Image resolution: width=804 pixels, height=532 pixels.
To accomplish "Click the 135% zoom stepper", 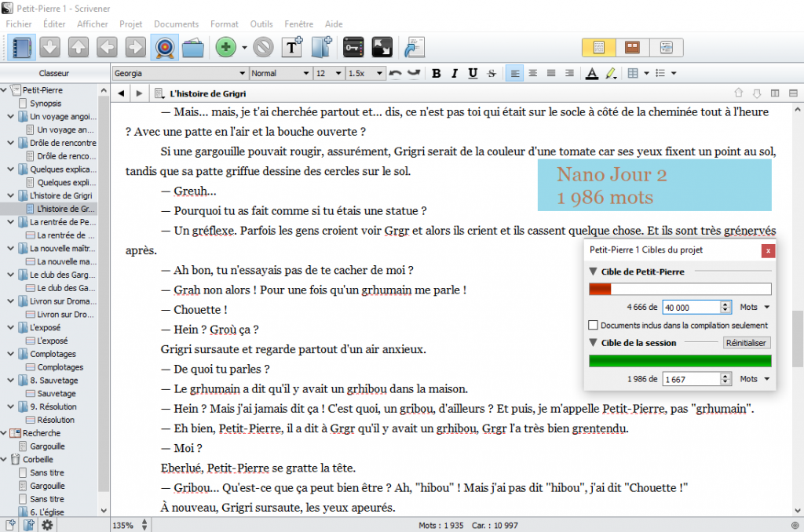I will 144,525.
